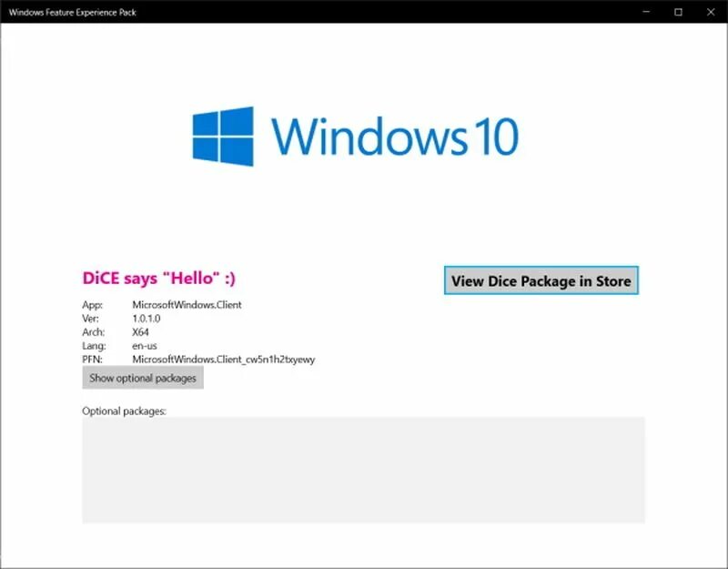Screen dimensions: 728x569
Task: Click the PFN value MicrosoftWindows.Client_cw5n1h2txyewy
Action: tap(223, 360)
